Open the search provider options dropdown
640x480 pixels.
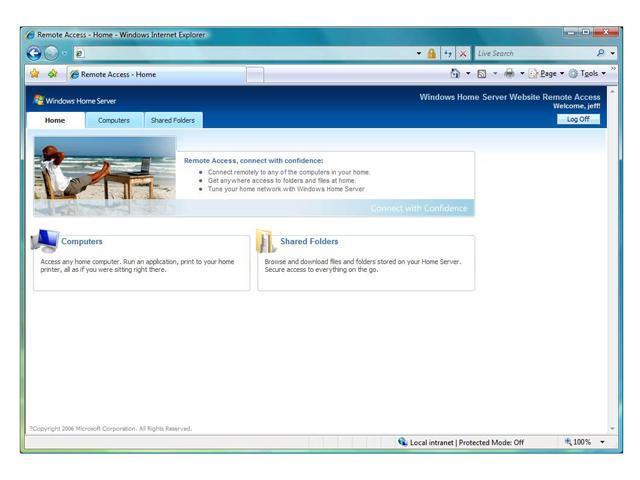pyautogui.click(x=613, y=53)
